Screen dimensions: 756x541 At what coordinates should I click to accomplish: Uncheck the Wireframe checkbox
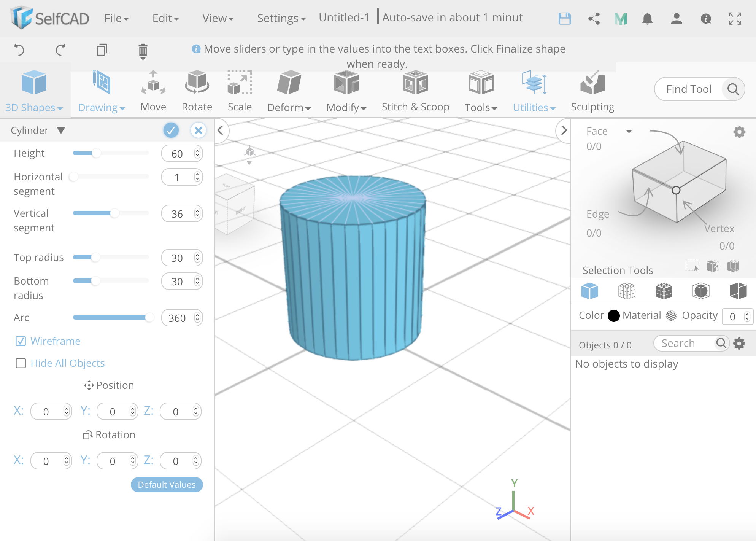21,341
